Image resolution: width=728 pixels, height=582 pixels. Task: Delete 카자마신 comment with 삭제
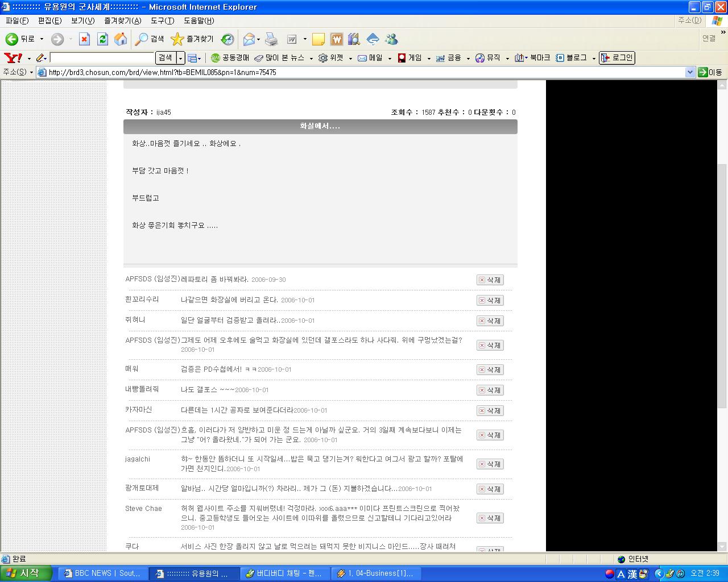tap(490, 410)
